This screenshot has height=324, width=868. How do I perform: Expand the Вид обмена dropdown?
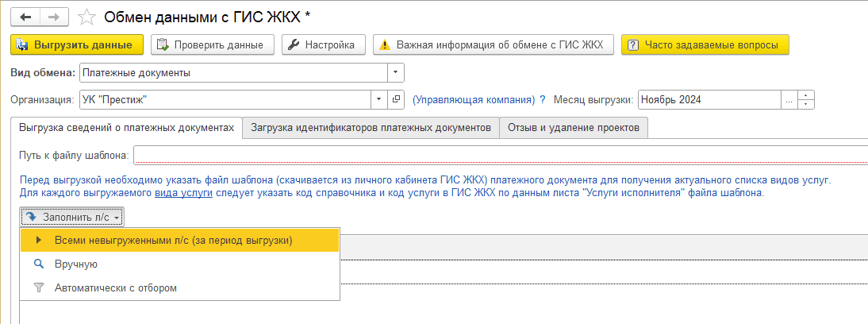396,73
